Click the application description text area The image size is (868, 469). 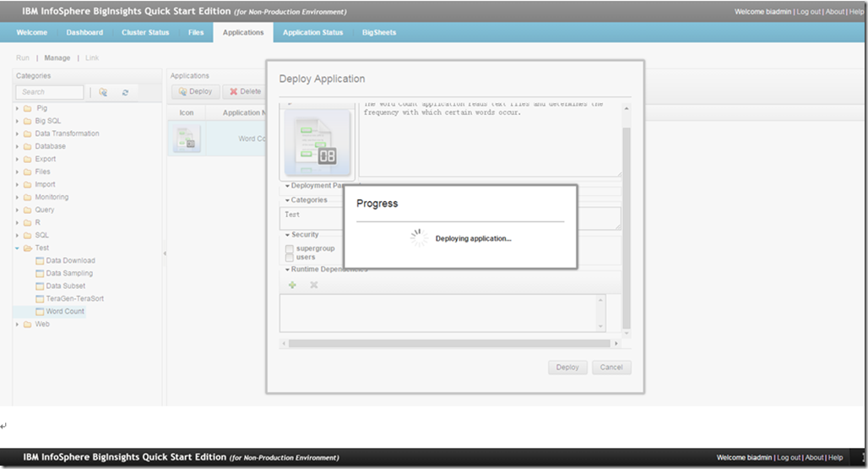click(490, 139)
